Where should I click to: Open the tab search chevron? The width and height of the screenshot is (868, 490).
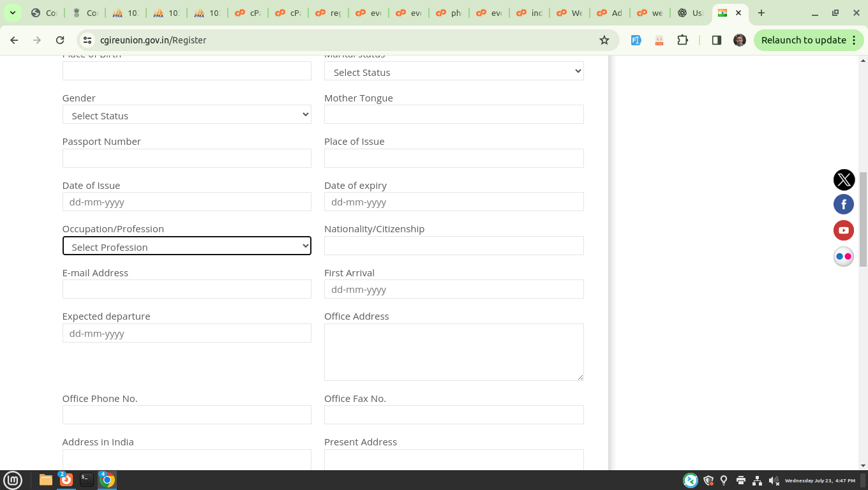pyautogui.click(x=12, y=13)
